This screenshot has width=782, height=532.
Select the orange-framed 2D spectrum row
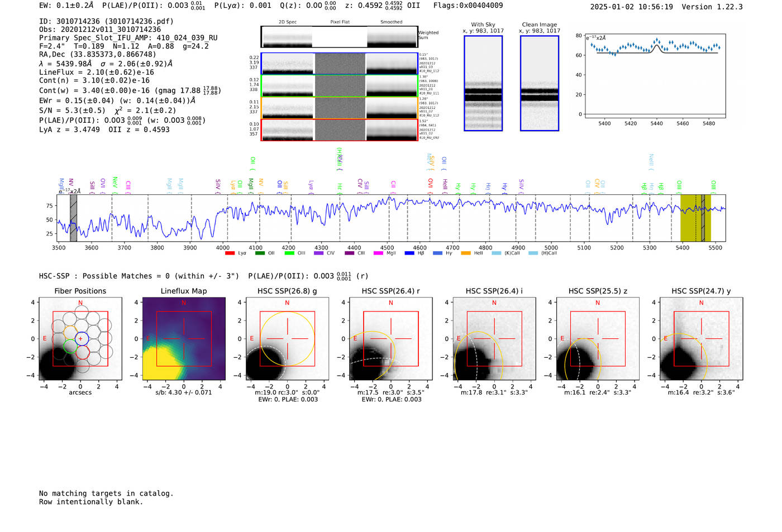(x=339, y=108)
